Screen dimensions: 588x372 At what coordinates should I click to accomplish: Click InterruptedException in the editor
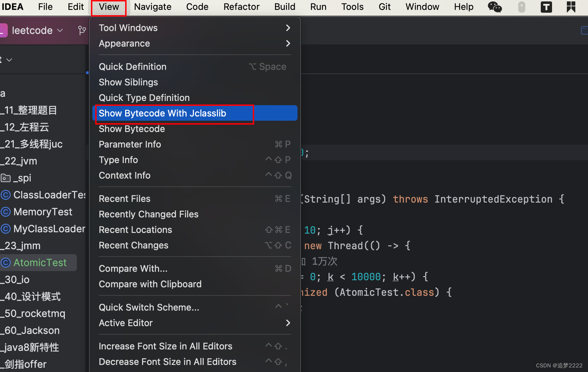point(493,199)
